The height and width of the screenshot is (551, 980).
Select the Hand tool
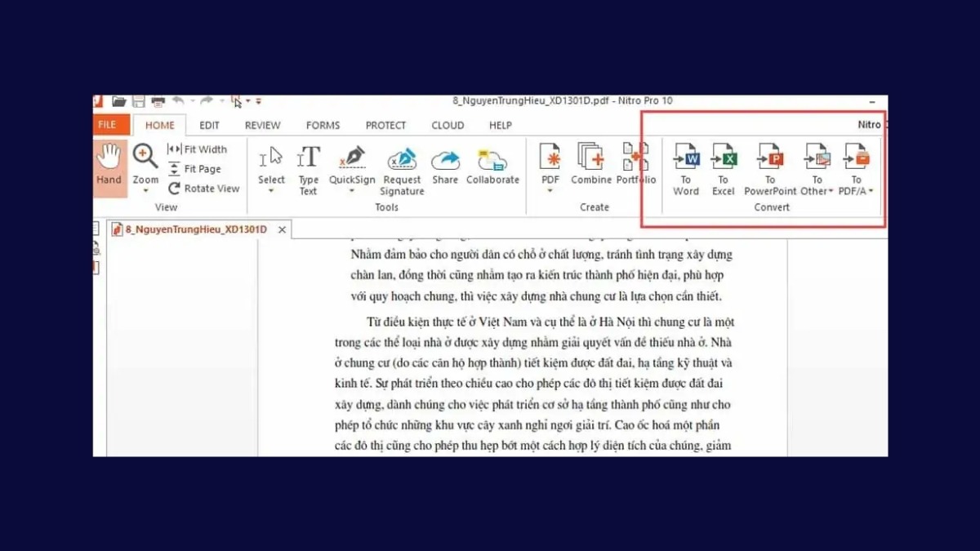[x=109, y=168]
